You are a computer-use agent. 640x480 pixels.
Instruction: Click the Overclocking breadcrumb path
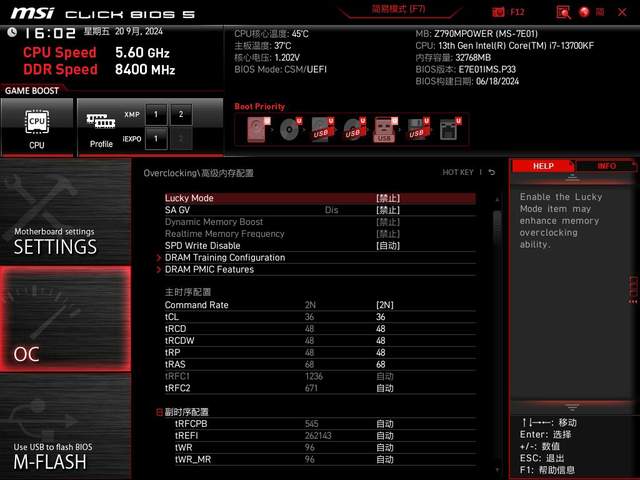pyautogui.click(x=198, y=173)
